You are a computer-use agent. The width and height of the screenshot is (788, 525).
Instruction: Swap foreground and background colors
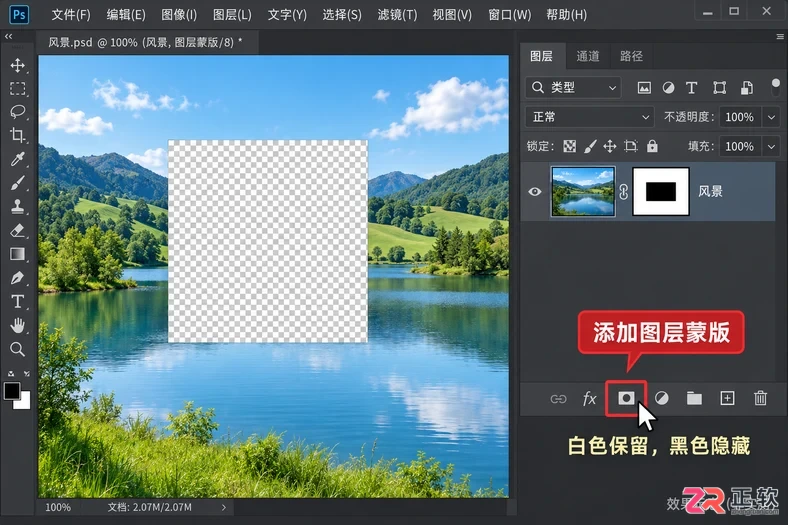(27, 374)
